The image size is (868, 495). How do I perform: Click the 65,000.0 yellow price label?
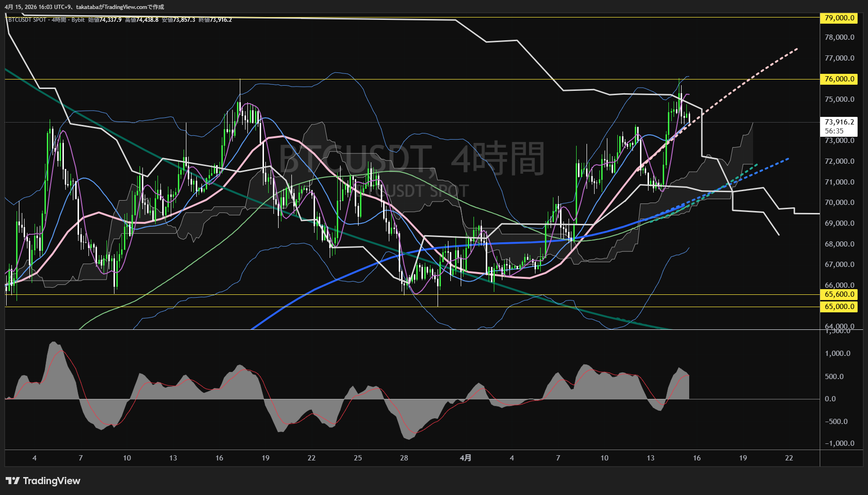pos(839,307)
